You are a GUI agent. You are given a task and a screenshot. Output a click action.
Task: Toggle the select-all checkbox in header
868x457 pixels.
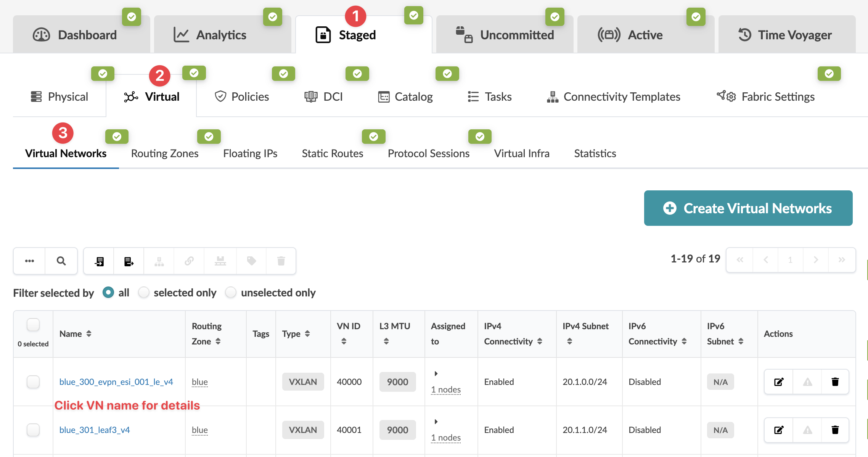tap(33, 325)
